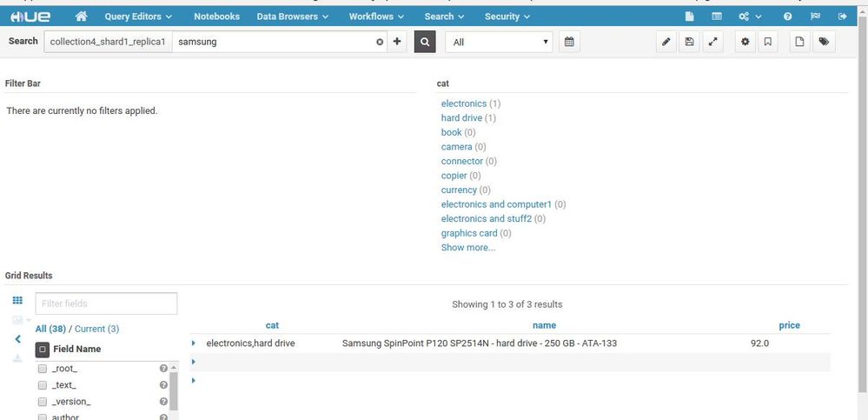Image resolution: width=868 pixels, height=420 pixels.
Task: Save the dashboard with the floppy icon
Action: (689, 42)
